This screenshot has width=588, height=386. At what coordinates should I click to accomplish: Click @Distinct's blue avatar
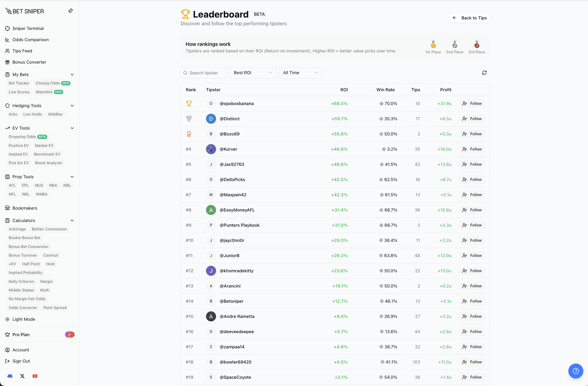[211, 119]
